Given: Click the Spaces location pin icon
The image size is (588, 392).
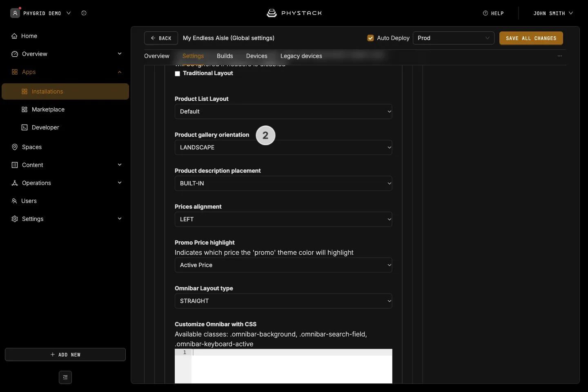Looking at the screenshot, I should click(15, 147).
